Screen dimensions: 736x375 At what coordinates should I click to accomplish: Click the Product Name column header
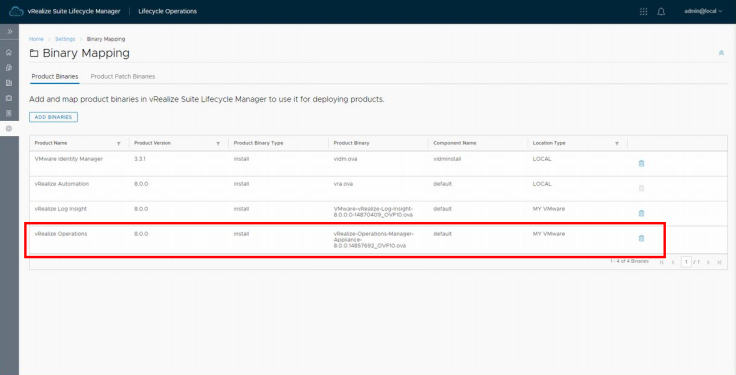pyautogui.click(x=51, y=143)
